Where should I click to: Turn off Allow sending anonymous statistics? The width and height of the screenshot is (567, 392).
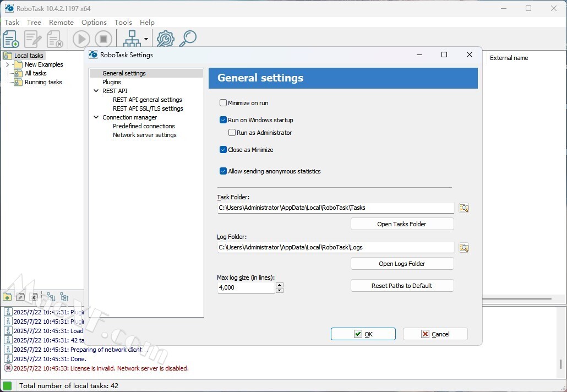pos(223,171)
